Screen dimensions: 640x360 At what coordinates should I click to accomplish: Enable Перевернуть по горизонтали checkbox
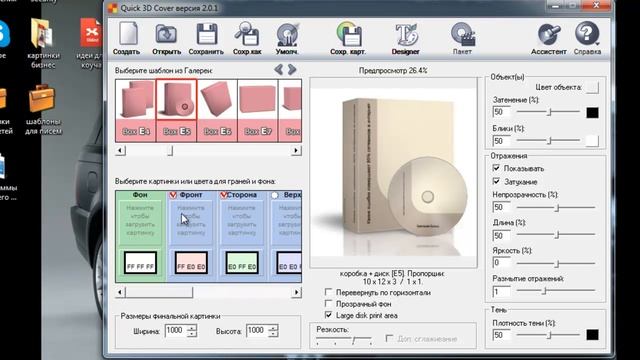[328, 292]
